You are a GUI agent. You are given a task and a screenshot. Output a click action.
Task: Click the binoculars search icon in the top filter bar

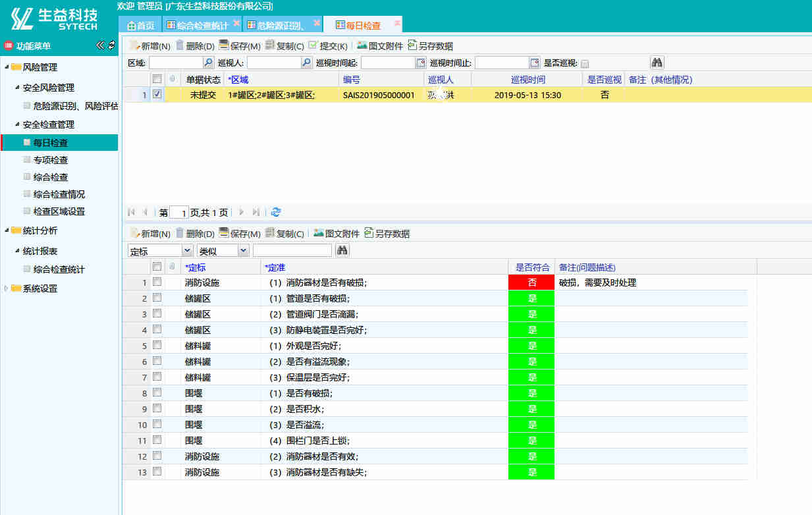coord(657,63)
